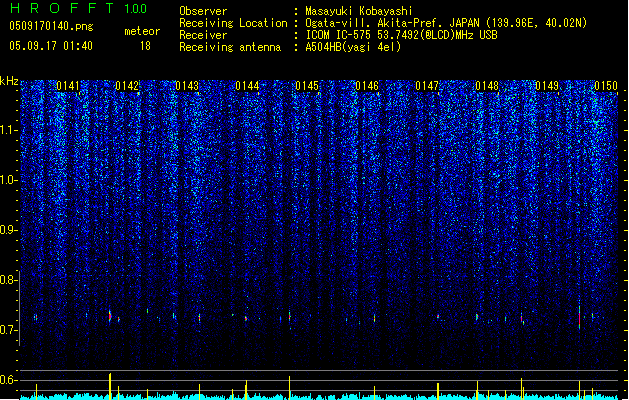Click the 0.9 kHz axis tick label
Screen dimensions: 629x400
[8, 230]
